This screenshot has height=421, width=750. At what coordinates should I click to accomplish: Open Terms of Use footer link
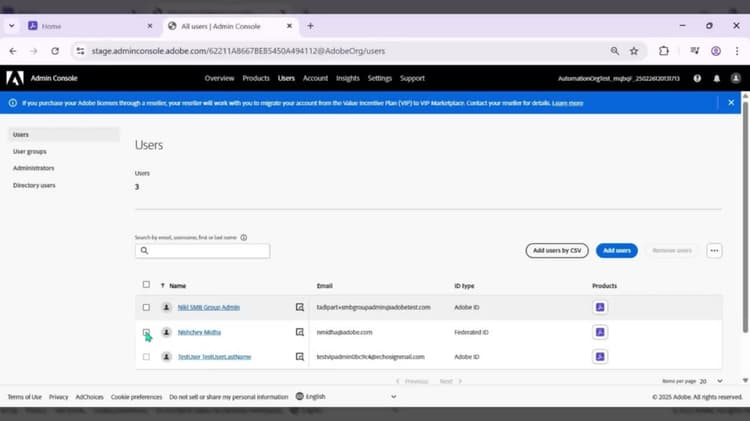coord(24,397)
